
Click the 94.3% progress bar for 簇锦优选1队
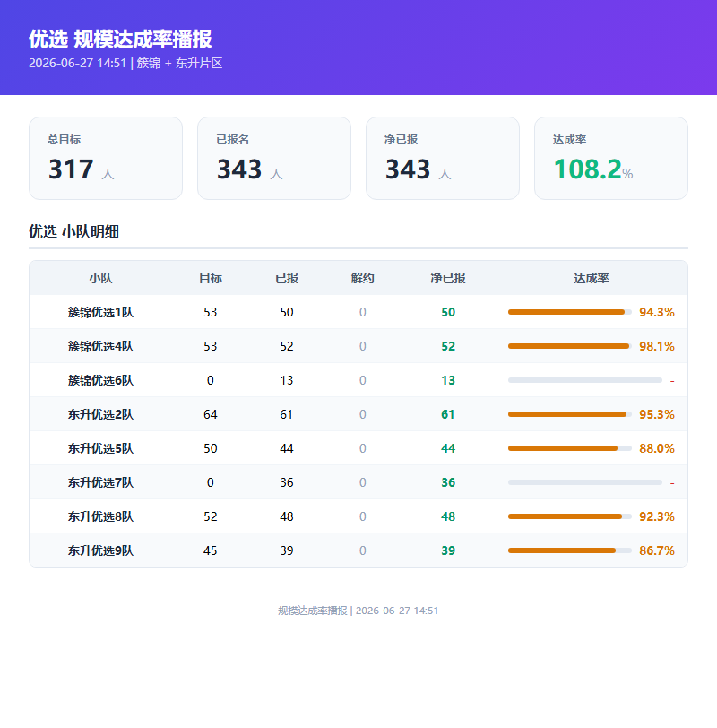[570, 312]
